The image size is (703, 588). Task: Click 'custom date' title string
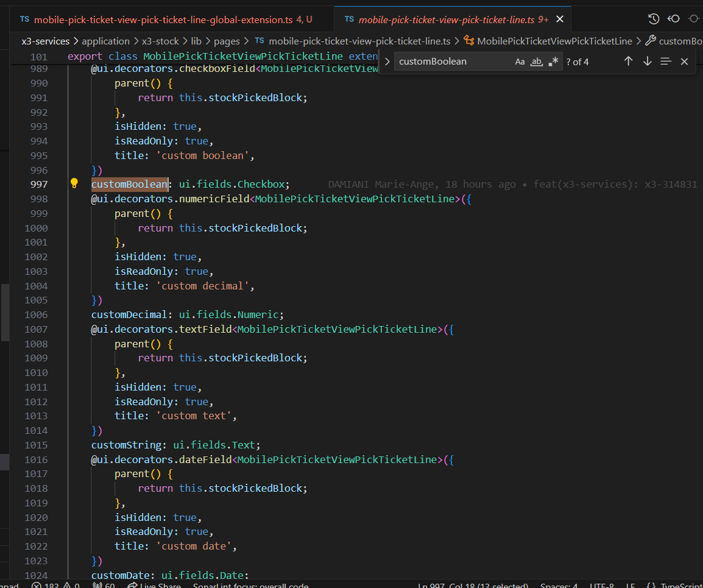(194, 546)
